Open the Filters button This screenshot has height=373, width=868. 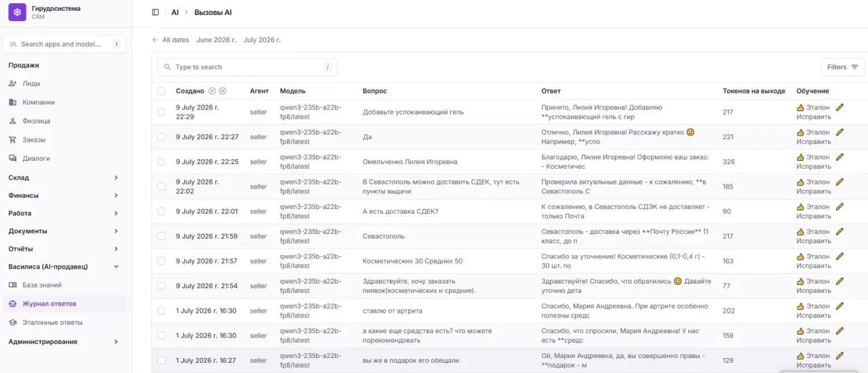843,67
